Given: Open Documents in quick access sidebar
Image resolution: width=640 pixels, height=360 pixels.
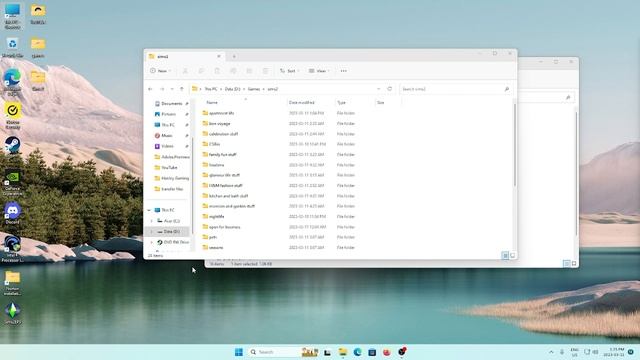Looking at the screenshot, I should [168, 104].
